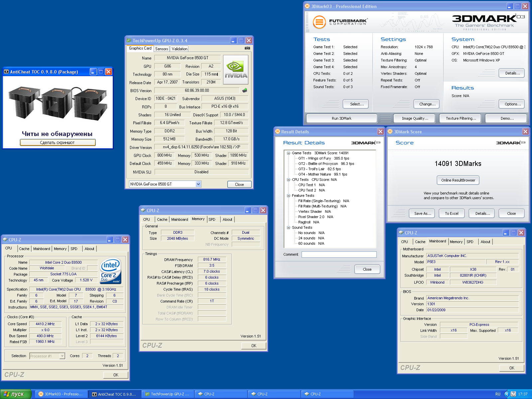The image size is (532, 399).
Task: Select GT4 - Mother Nature tree row
Action: (323, 174)
